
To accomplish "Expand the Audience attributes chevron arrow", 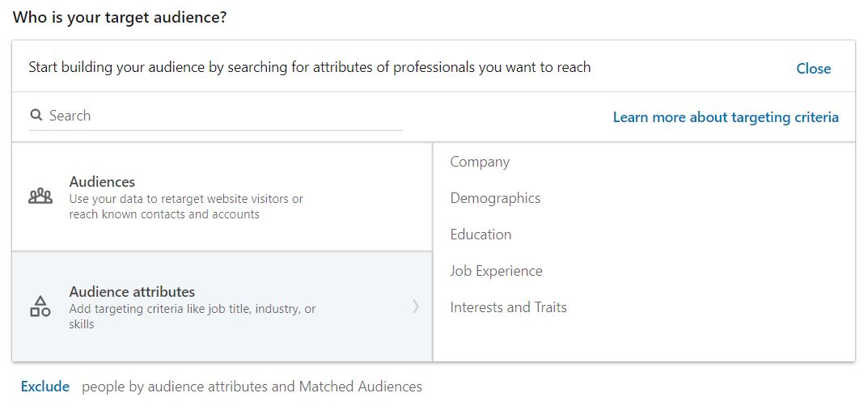I will (416, 306).
